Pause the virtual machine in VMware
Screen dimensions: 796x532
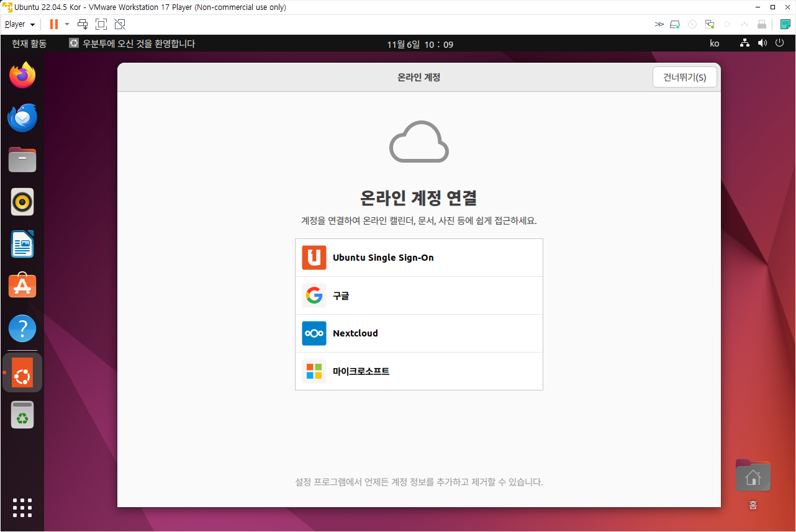point(54,24)
